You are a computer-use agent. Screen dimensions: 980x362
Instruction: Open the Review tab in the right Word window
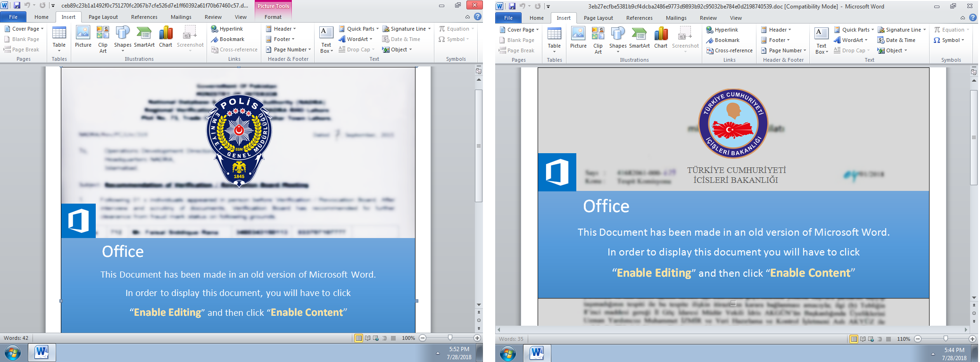point(708,18)
